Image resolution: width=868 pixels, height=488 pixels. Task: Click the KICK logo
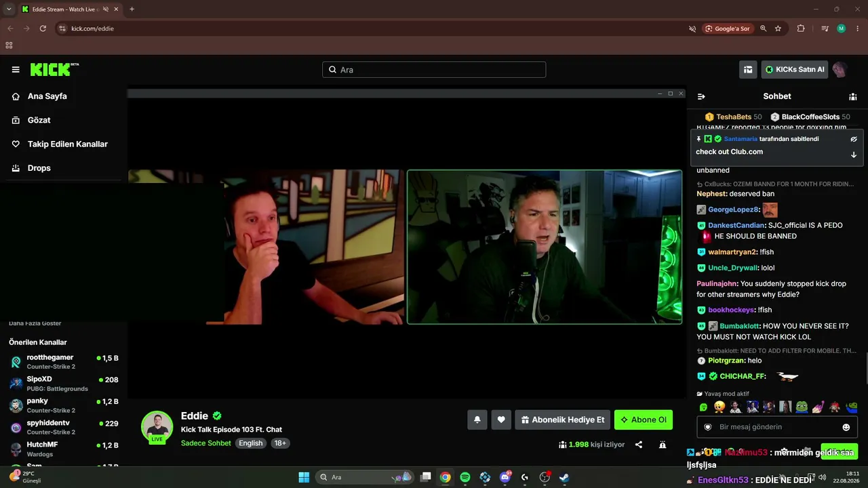(x=54, y=69)
